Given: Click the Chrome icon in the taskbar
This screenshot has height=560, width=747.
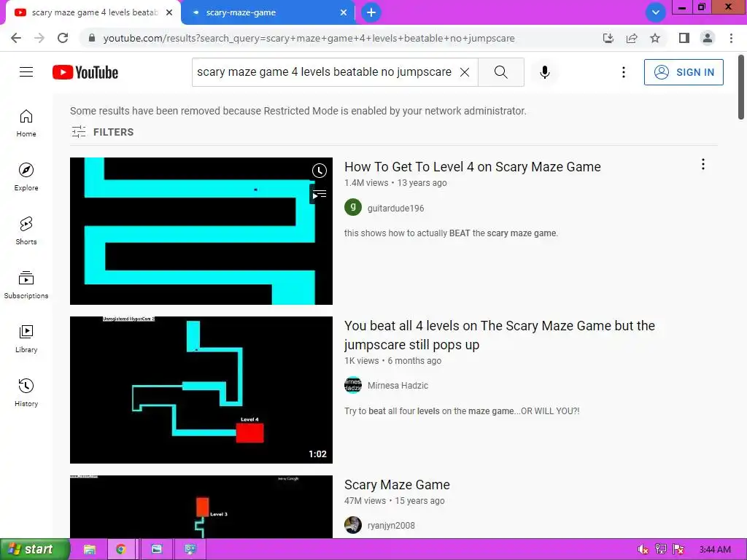Looking at the screenshot, I should click(121, 549).
